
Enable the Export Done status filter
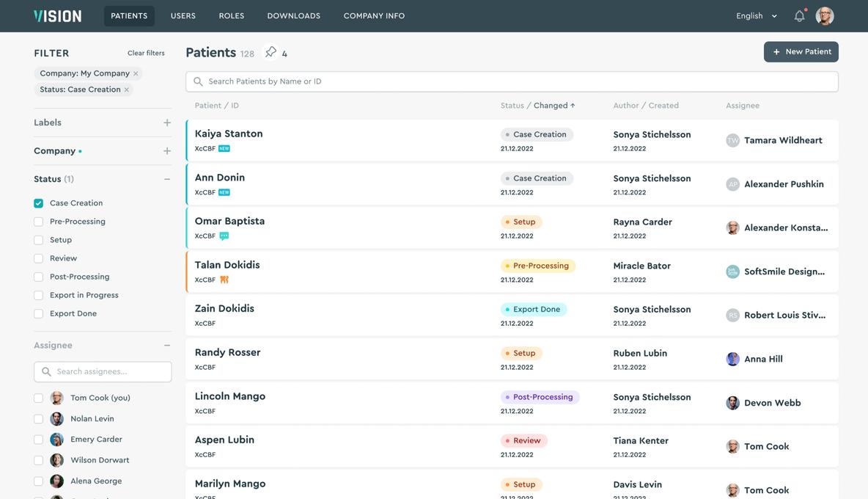click(x=37, y=312)
